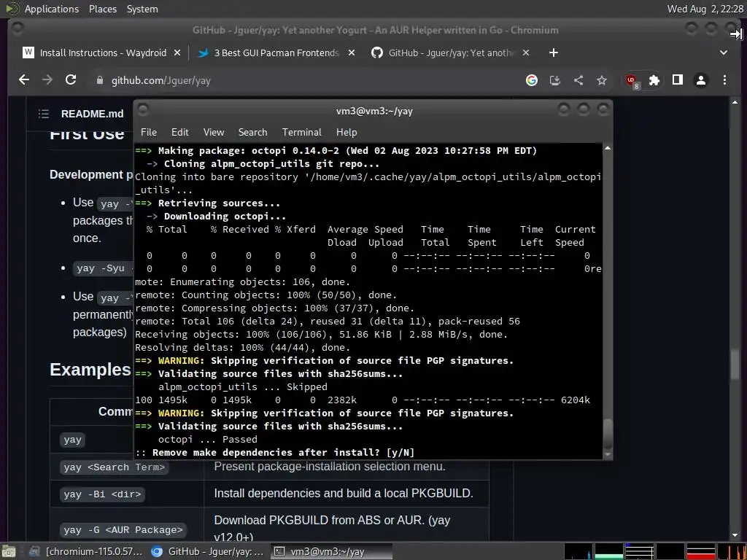
Task: Select GitHub - Jguer/yay tab
Action: 450,52
